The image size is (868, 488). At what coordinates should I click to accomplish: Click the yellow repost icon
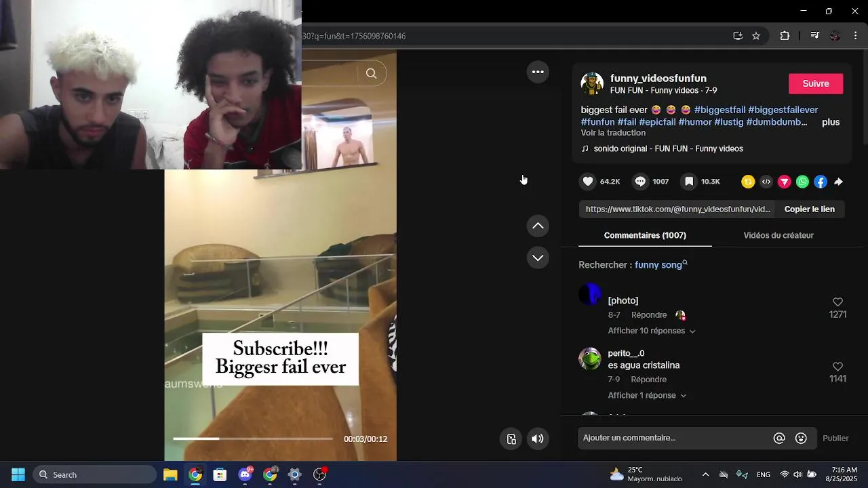[748, 182]
